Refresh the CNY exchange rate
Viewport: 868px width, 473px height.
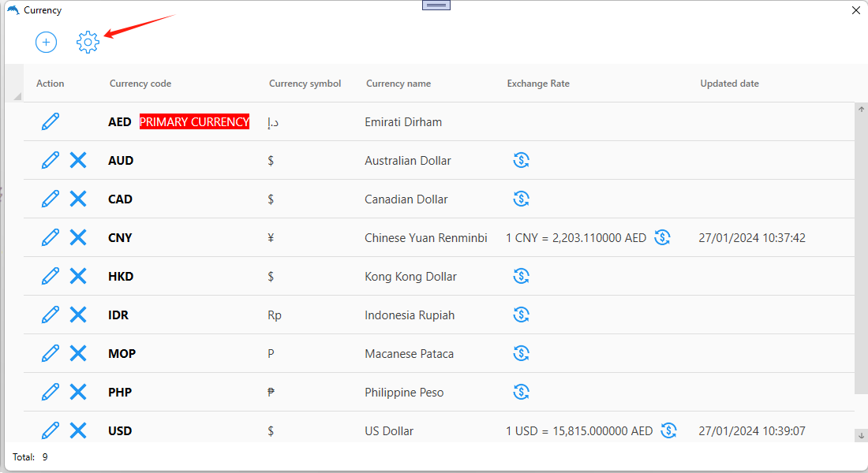pyautogui.click(x=663, y=237)
